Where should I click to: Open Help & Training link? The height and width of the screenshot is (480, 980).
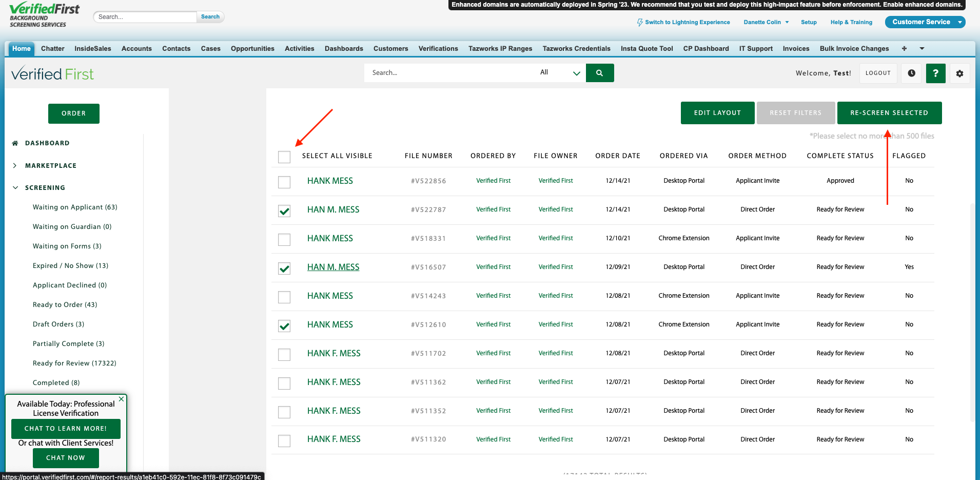[x=851, y=22]
